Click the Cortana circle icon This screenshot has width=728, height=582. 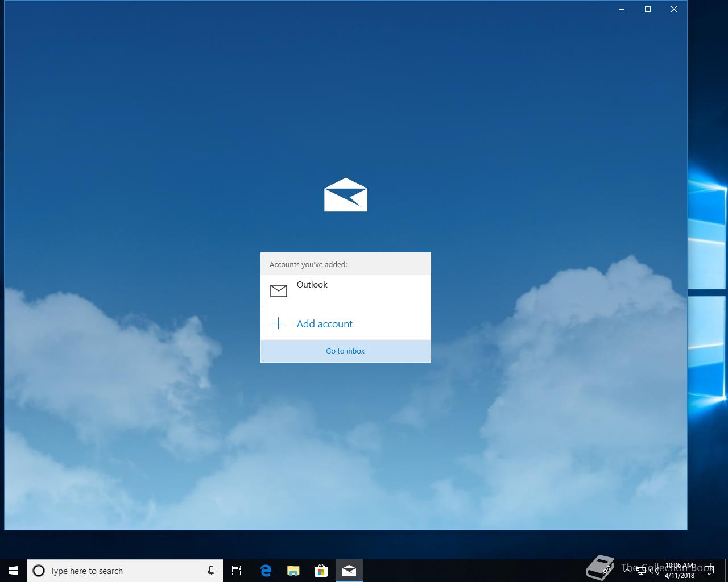click(x=39, y=571)
